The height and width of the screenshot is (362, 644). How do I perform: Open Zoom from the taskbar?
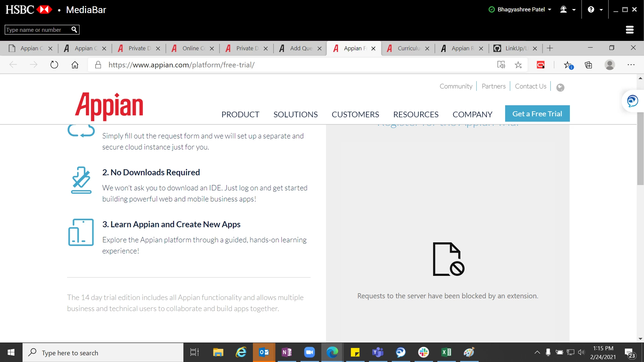click(309, 352)
